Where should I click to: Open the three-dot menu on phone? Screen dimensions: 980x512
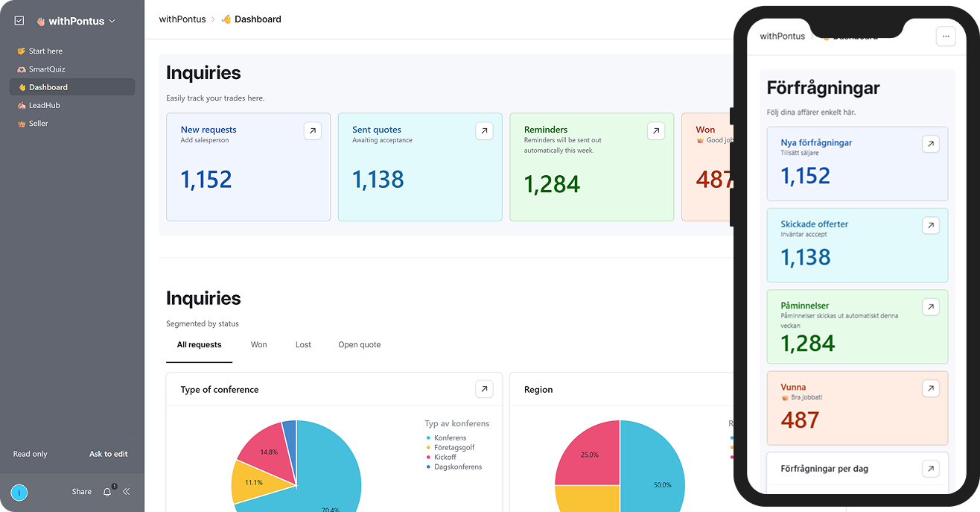tap(945, 37)
